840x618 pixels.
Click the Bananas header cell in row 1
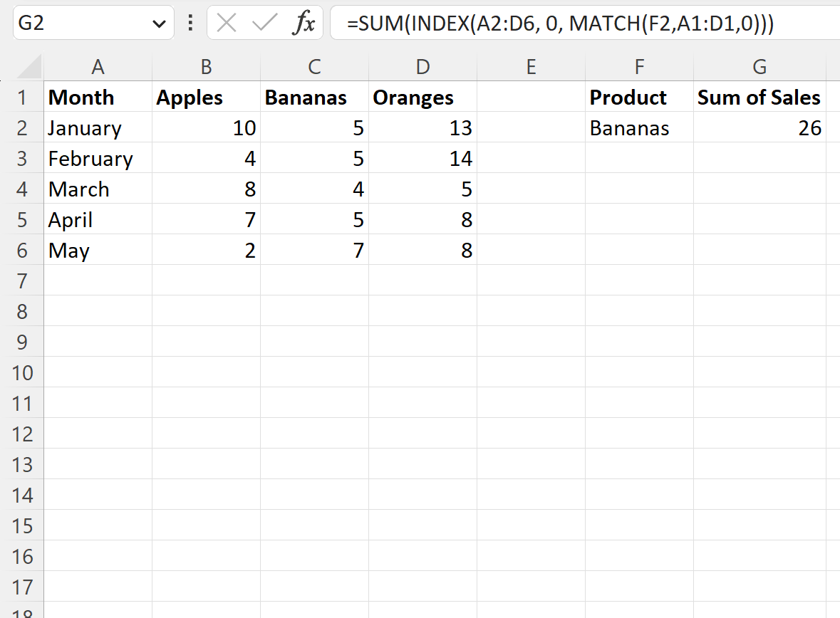click(x=314, y=97)
